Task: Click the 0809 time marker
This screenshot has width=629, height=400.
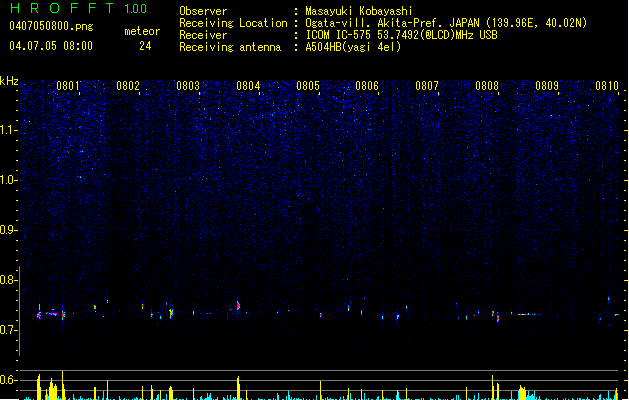Action: pyautogui.click(x=547, y=86)
